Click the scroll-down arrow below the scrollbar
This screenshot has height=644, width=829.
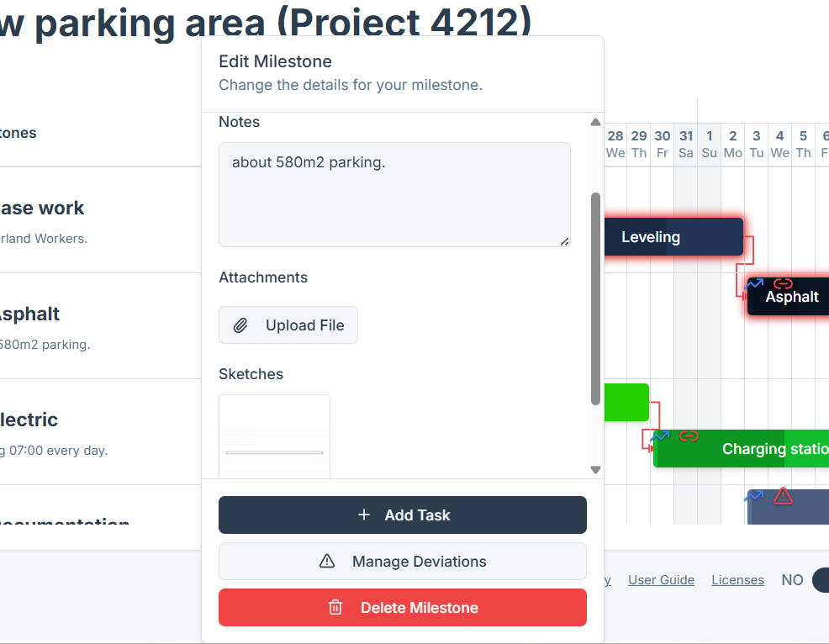click(x=595, y=469)
